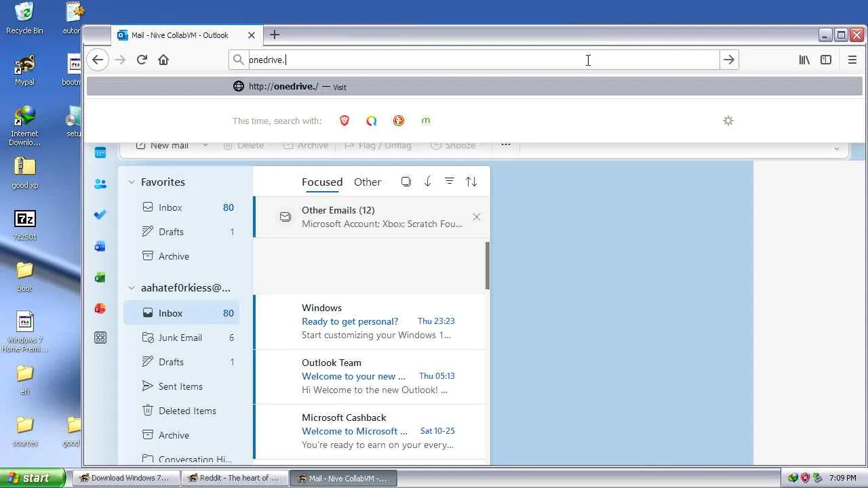Launch Excel from the Outlook sidebar
Viewport: 868px width, 488px height.
tap(100, 278)
